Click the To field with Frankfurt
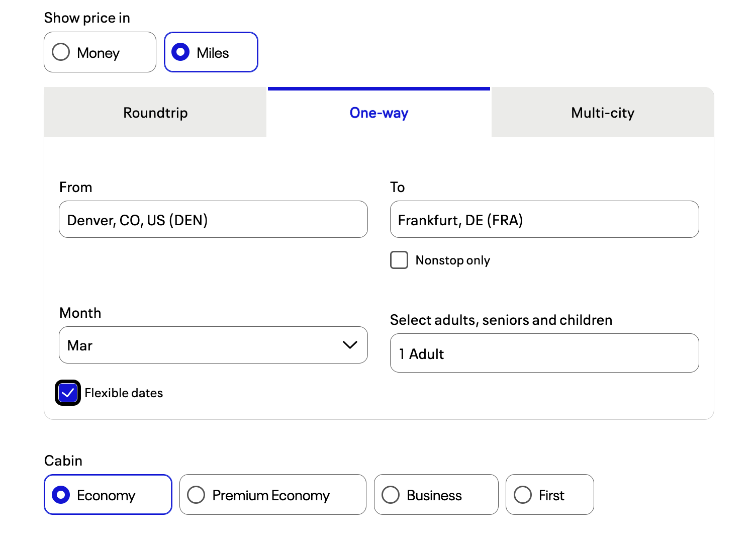This screenshot has height=542, width=756. tap(544, 219)
